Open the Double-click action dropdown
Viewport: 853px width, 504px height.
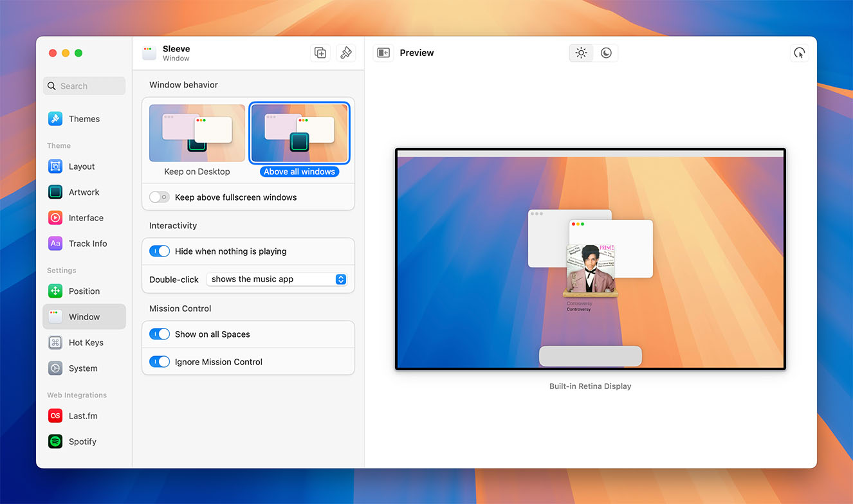coord(277,279)
